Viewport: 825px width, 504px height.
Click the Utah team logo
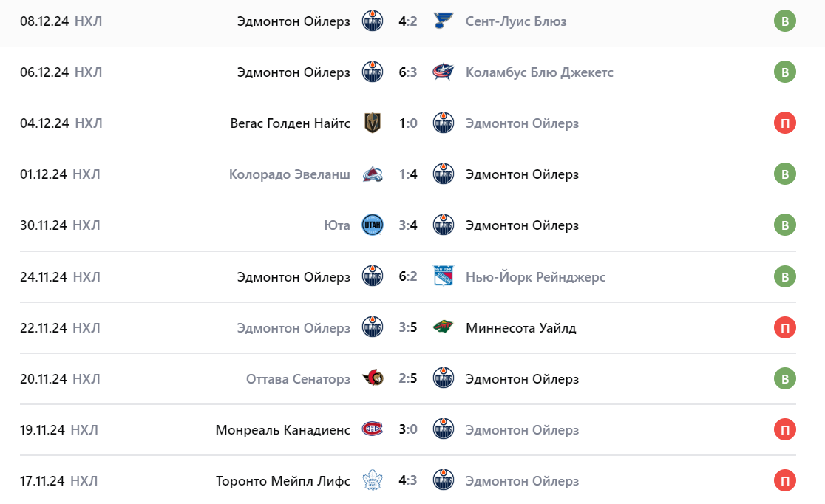[x=373, y=225]
